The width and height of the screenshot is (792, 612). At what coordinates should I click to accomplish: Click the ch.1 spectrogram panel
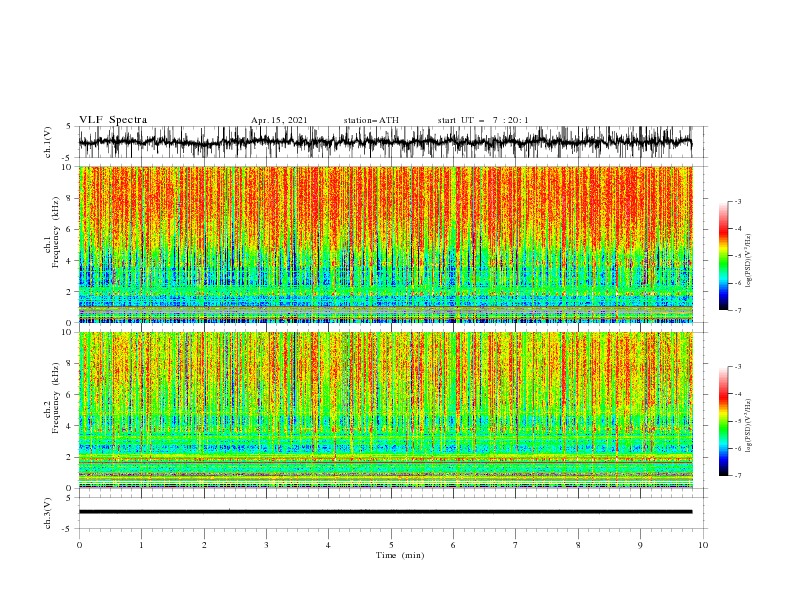(385, 244)
